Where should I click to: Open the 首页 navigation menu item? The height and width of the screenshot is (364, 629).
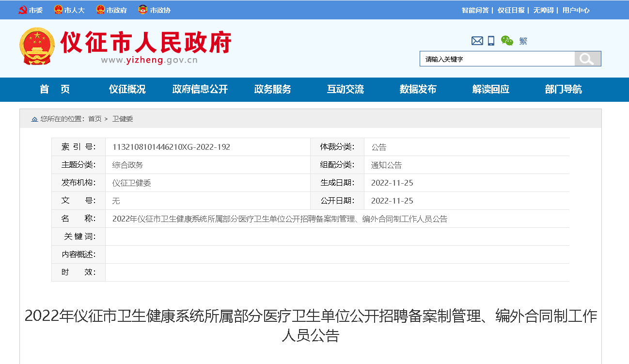(x=55, y=89)
